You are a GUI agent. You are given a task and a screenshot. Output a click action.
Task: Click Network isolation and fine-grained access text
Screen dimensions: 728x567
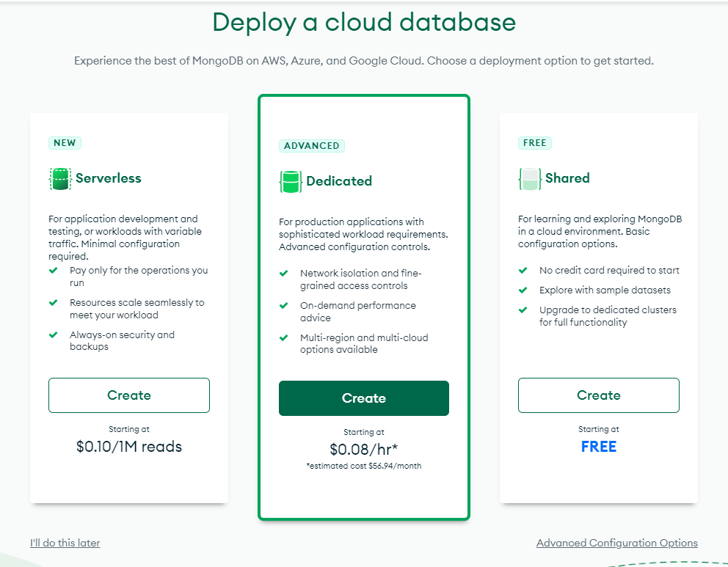click(361, 279)
